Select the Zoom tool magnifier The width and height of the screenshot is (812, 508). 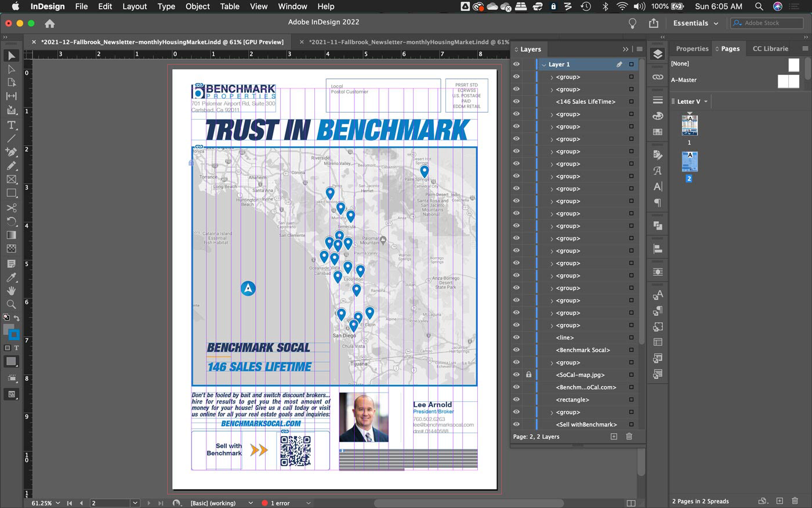tap(11, 304)
